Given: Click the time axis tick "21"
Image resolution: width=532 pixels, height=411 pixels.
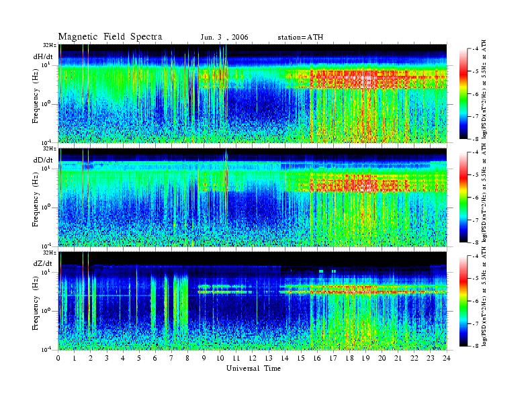Looking at the screenshot, I should pyautogui.click(x=398, y=358).
